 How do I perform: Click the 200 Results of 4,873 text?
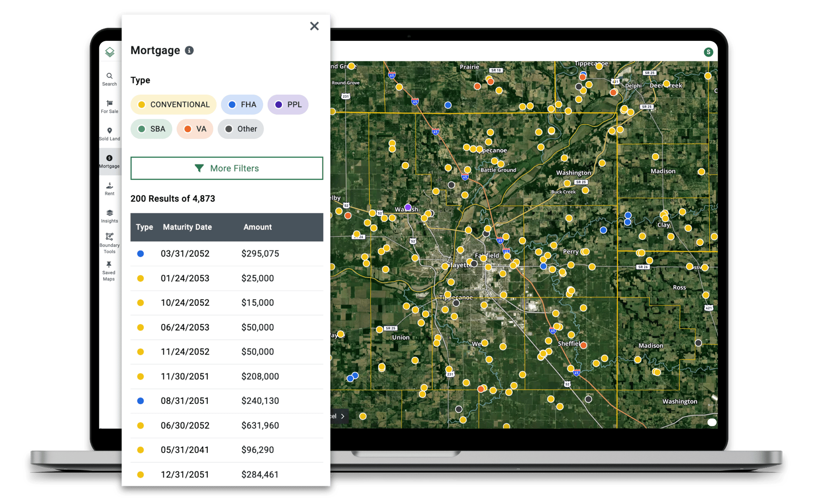click(x=173, y=199)
